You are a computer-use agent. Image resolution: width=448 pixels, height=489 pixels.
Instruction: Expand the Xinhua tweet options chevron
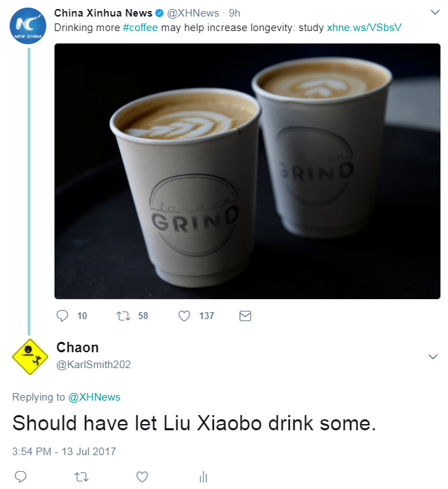click(435, 12)
